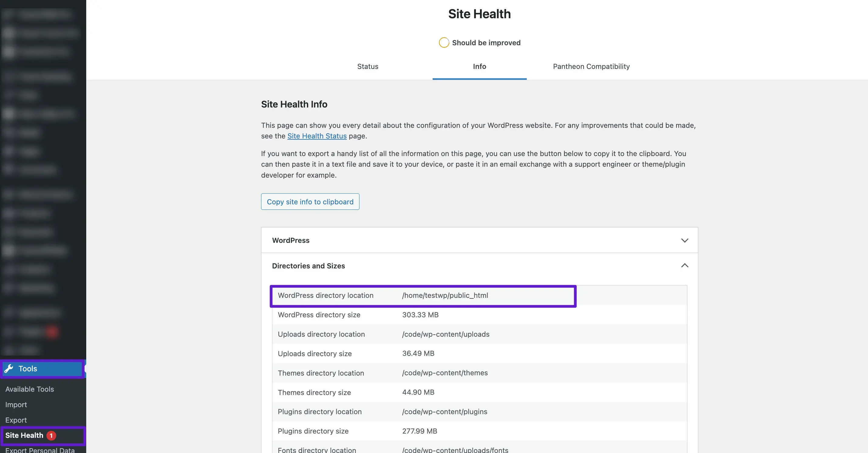Click the WordPress directory size label
The width and height of the screenshot is (868, 453).
(319, 315)
